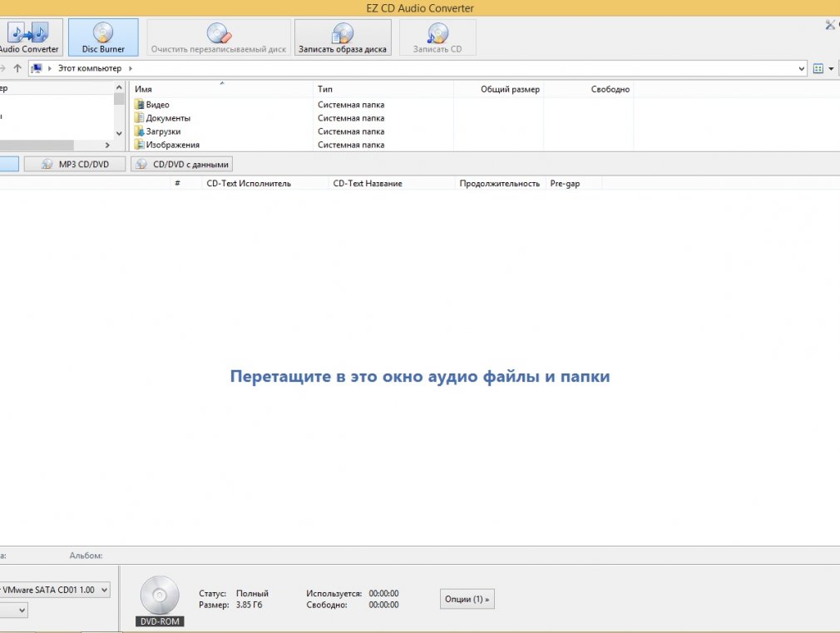Click the Системная папка type for Видео
Screen dimensions: 840x633
pos(351,105)
